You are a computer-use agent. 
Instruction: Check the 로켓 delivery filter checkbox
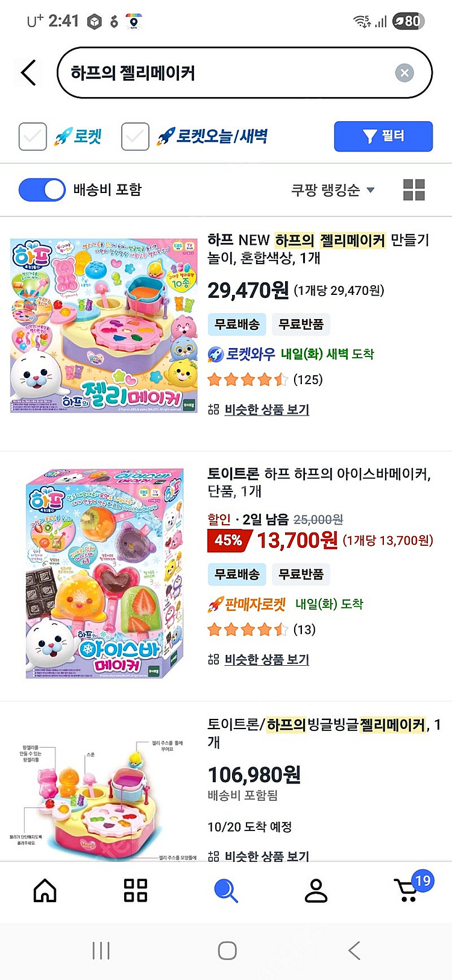click(x=33, y=136)
